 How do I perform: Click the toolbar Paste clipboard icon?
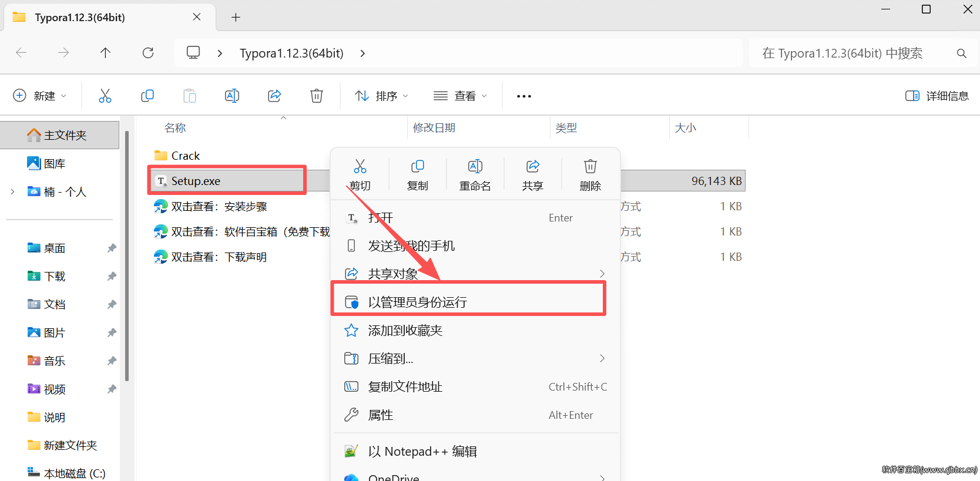190,96
